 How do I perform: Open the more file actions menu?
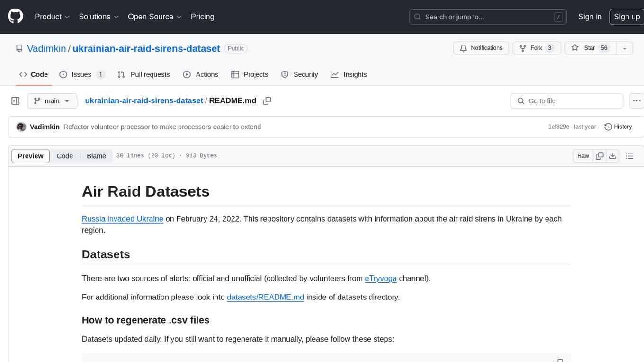coord(636,101)
